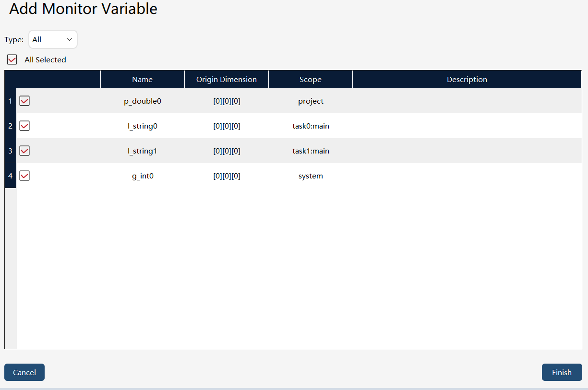Toggle checkbox for l_string1 row
The height and width of the screenshot is (390, 588).
click(x=24, y=151)
